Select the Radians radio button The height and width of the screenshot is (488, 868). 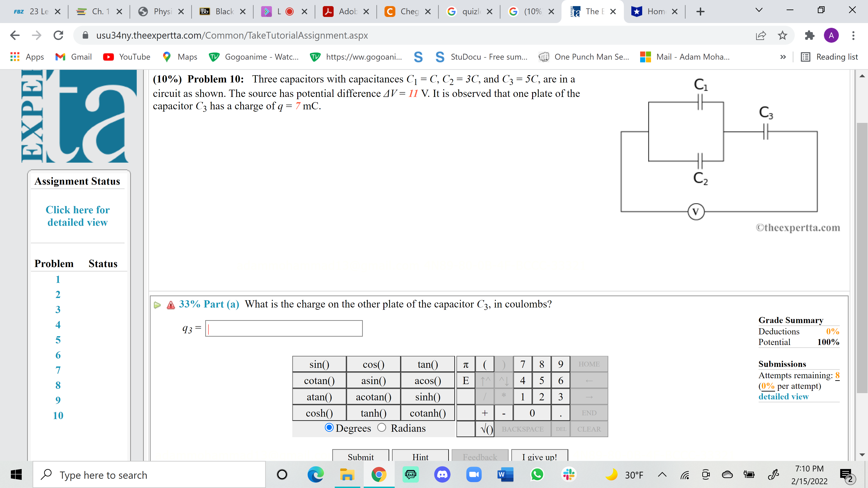coord(382,428)
